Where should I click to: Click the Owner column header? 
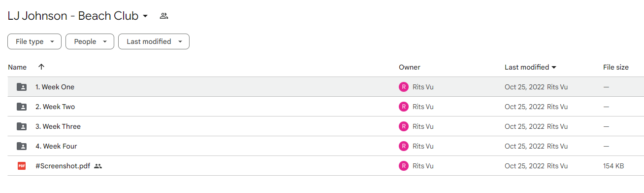click(410, 67)
